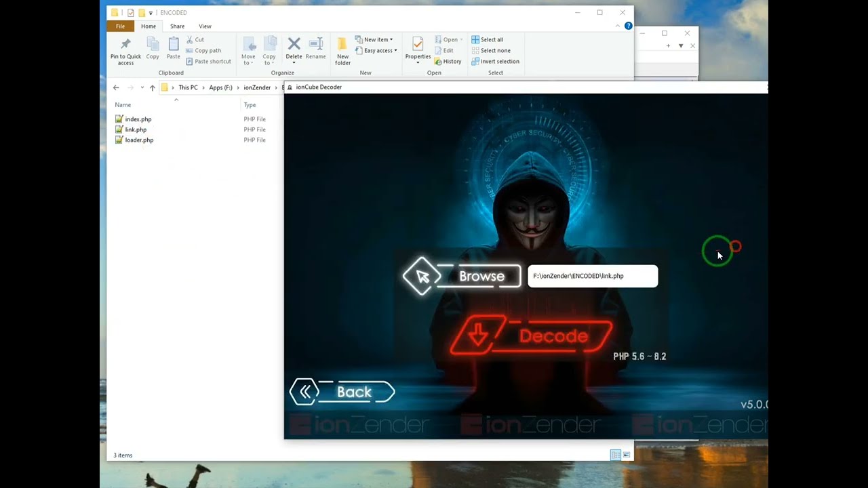Screen dimensions: 868x488
Task: Open the File tab in Explorer
Action: click(120, 26)
